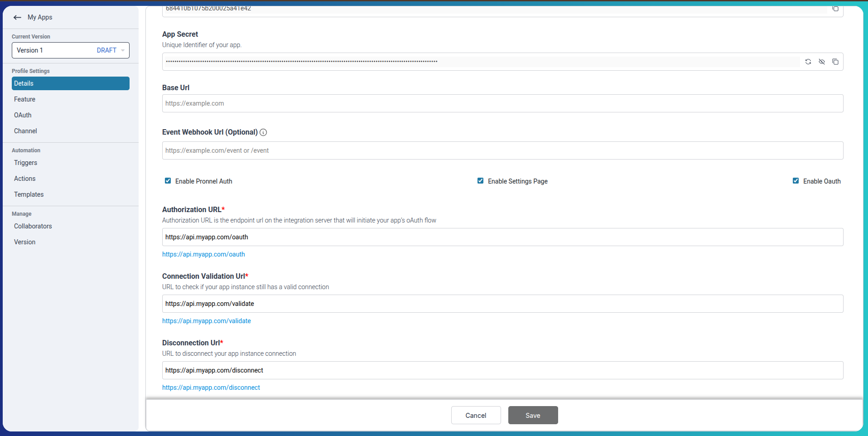Select Details in Profile Settings
This screenshot has height=436, width=868.
click(71, 83)
